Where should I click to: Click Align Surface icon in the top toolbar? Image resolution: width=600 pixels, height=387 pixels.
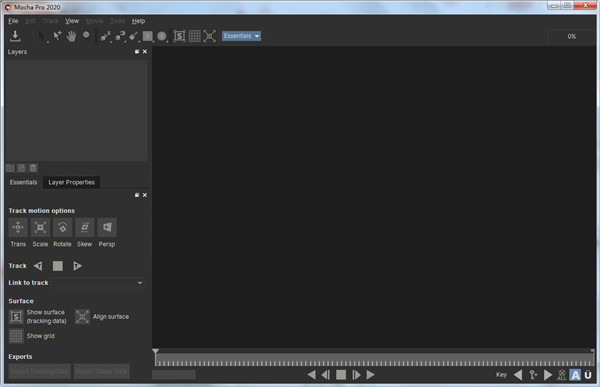tap(209, 36)
